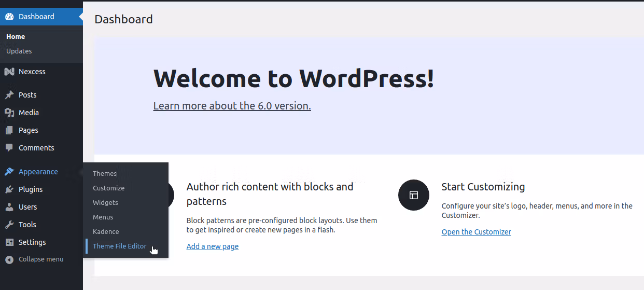
Task: Open the Dashboard menu item
Action: [x=41, y=17]
